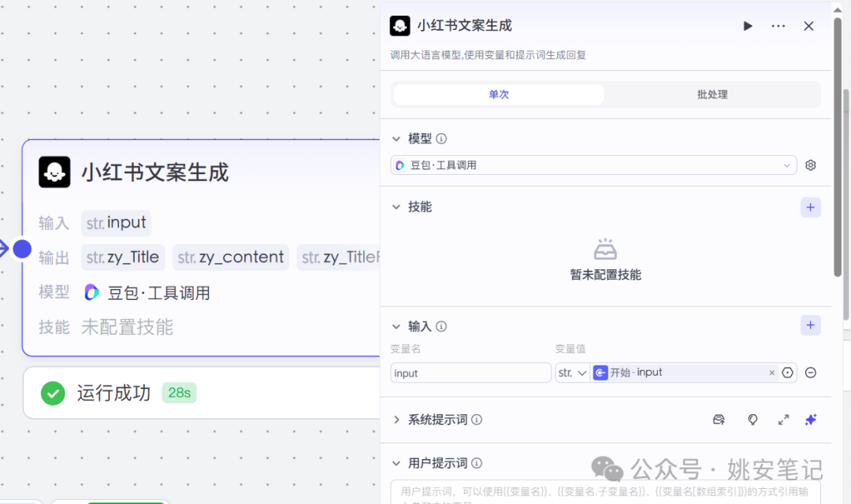This screenshot has height=504, width=851.
Task: Expand the 系统提示词 editor to fullscreen
Action: coord(783,420)
